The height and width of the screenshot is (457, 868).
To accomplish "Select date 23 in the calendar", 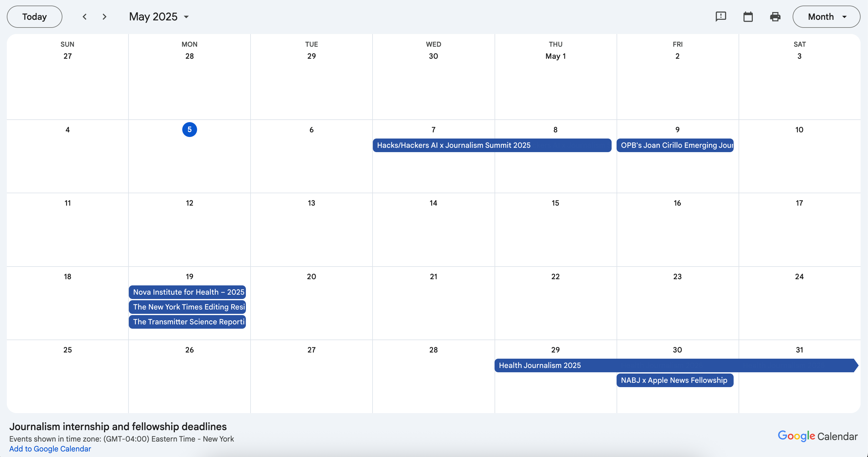I will (677, 276).
